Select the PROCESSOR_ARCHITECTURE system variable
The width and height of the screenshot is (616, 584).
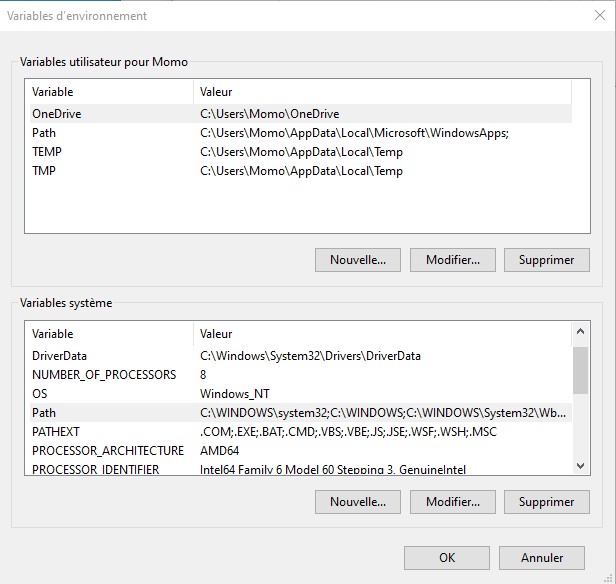click(x=108, y=451)
